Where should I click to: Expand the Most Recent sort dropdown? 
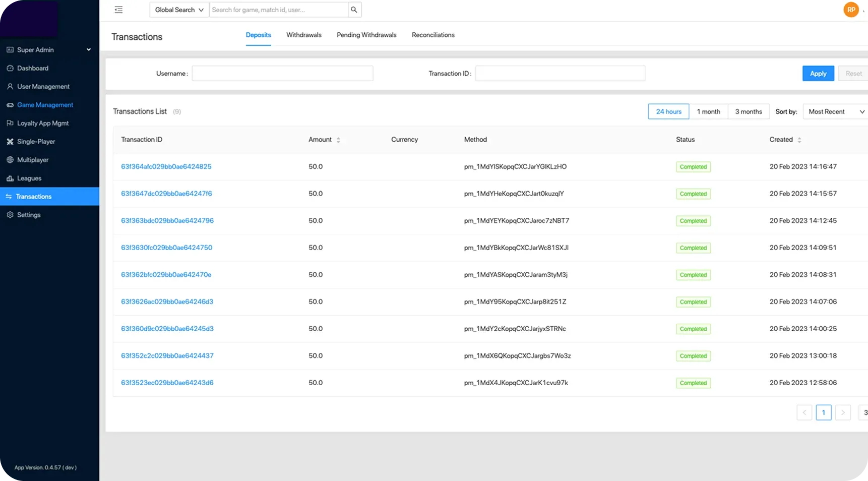pos(835,111)
